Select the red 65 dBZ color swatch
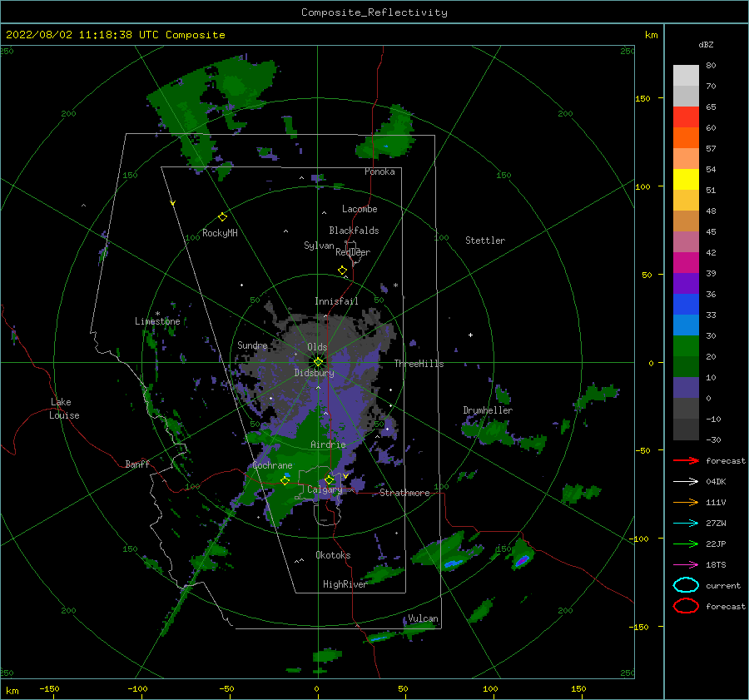This screenshot has width=749, height=700. click(x=686, y=117)
